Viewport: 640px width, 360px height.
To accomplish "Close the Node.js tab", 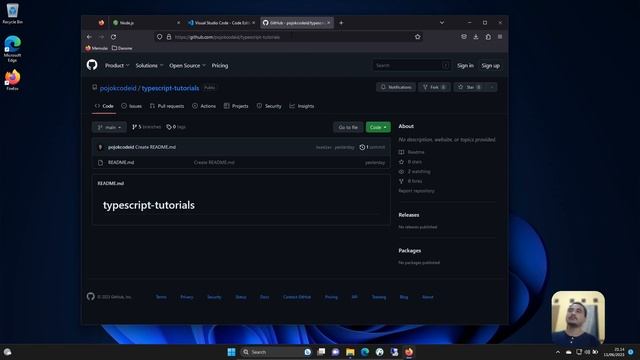I will click(178, 23).
